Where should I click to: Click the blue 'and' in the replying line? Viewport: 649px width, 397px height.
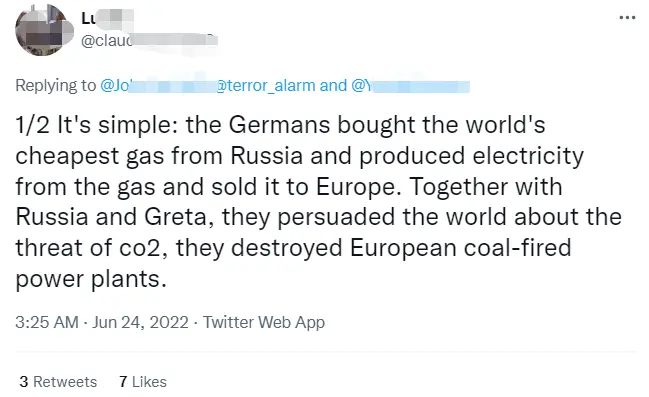(x=333, y=85)
